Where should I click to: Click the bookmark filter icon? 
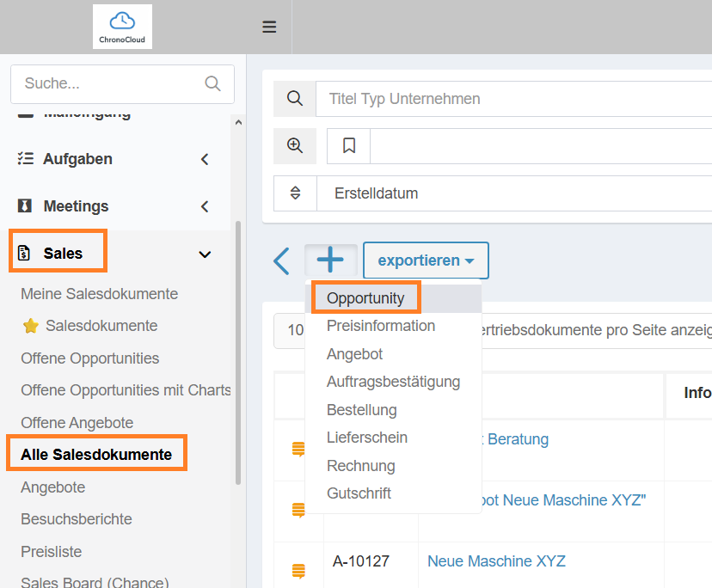coord(349,145)
